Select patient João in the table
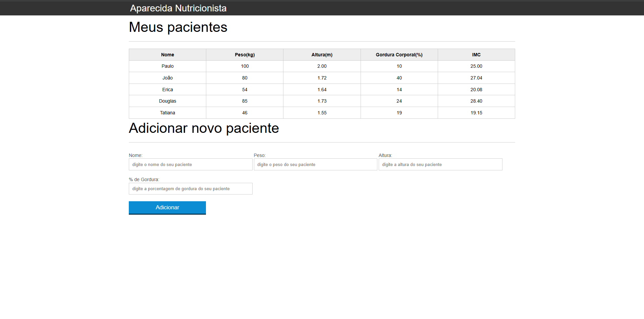Viewport: 644px width, 319px height. [x=167, y=78]
